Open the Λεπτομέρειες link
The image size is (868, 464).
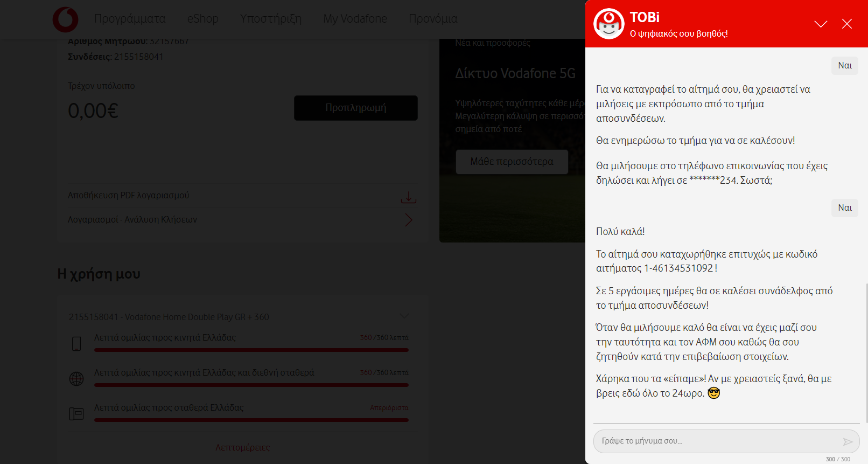243,447
